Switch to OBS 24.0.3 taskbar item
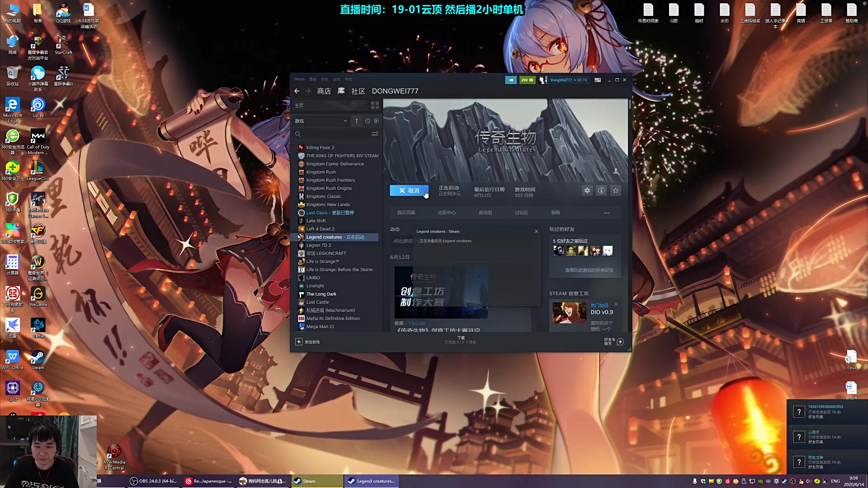 click(x=154, y=481)
